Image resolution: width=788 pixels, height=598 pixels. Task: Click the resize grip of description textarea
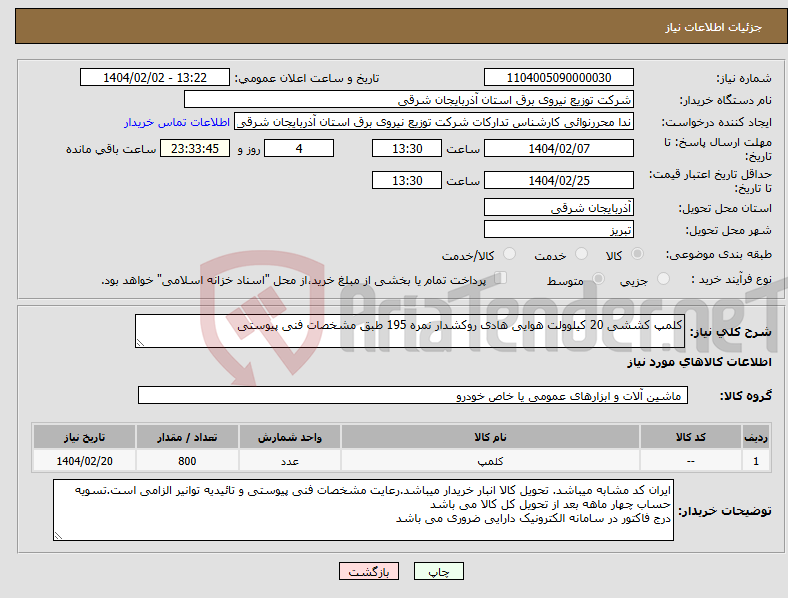[140, 343]
